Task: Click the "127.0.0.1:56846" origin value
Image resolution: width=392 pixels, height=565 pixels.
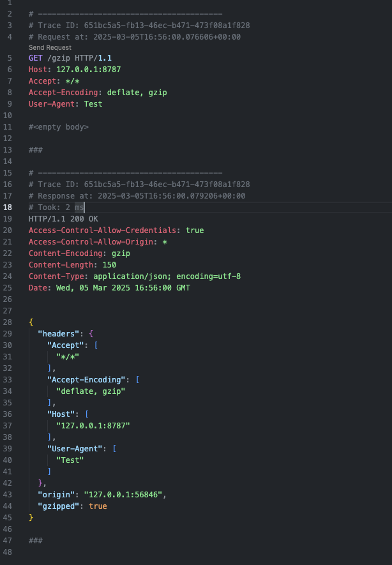Action: click(x=123, y=495)
